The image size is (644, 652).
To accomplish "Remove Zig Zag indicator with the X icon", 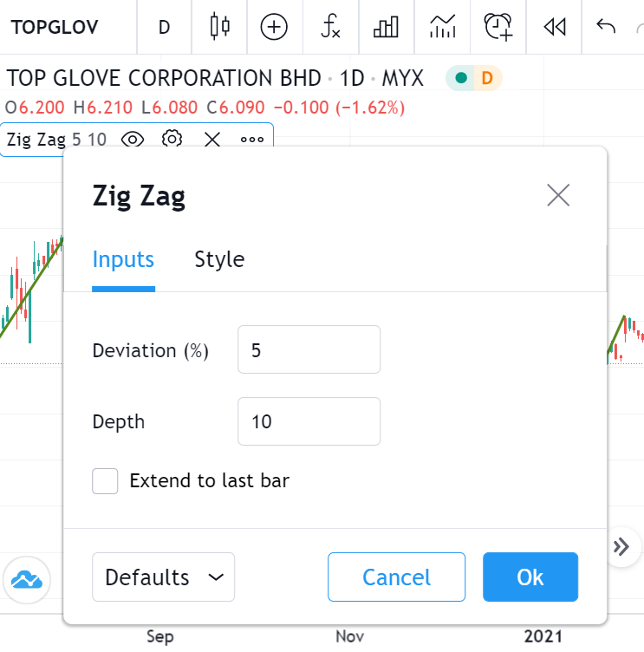I will (212, 139).
